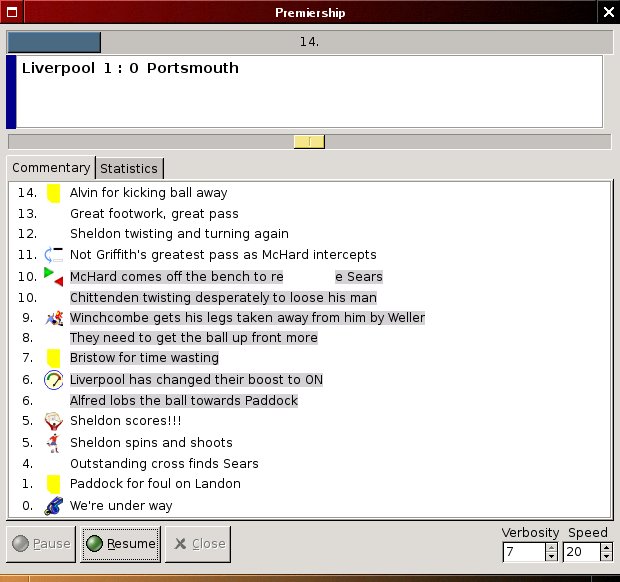This screenshot has height=582, width=620.
Task: Select 'Sheldon scores!!!' commentary text
Action: pyautogui.click(x=126, y=421)
